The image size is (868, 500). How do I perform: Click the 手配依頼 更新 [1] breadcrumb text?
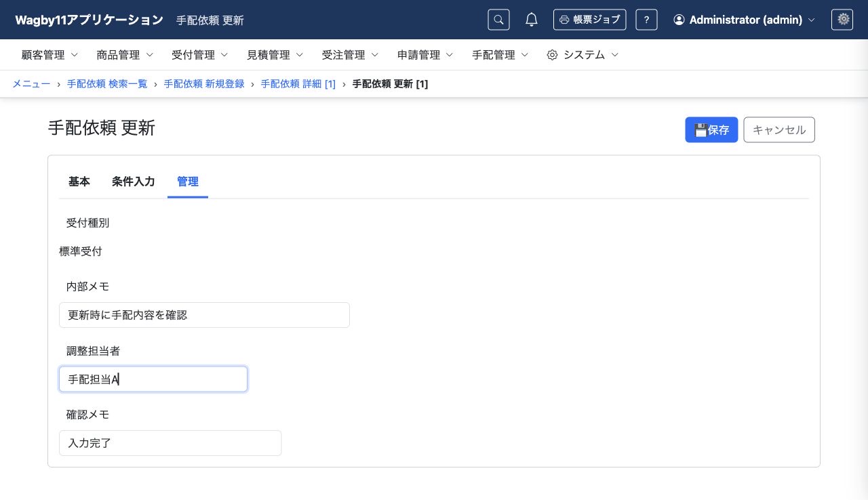[391, 84]
